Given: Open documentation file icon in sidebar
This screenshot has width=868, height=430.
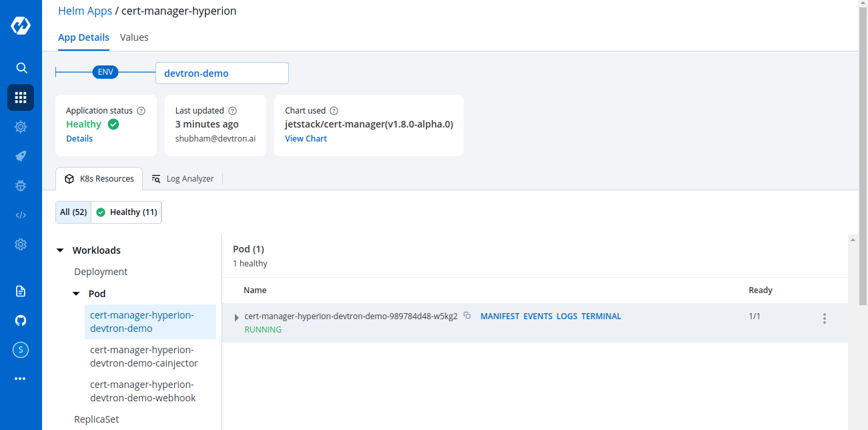Looking at the screenshot, I should (x=21, y=291).
